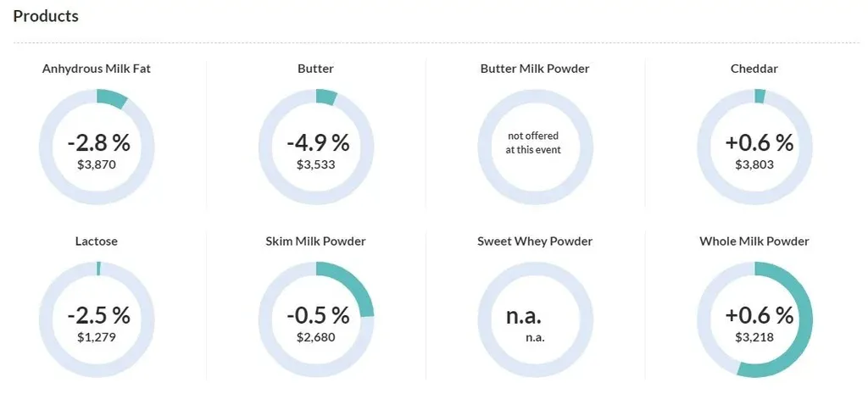Click the -2.8 % Anhydrous Milk Fat change
Image resolution: width=868 pixels, height=394 pixels.
point(97,142)
